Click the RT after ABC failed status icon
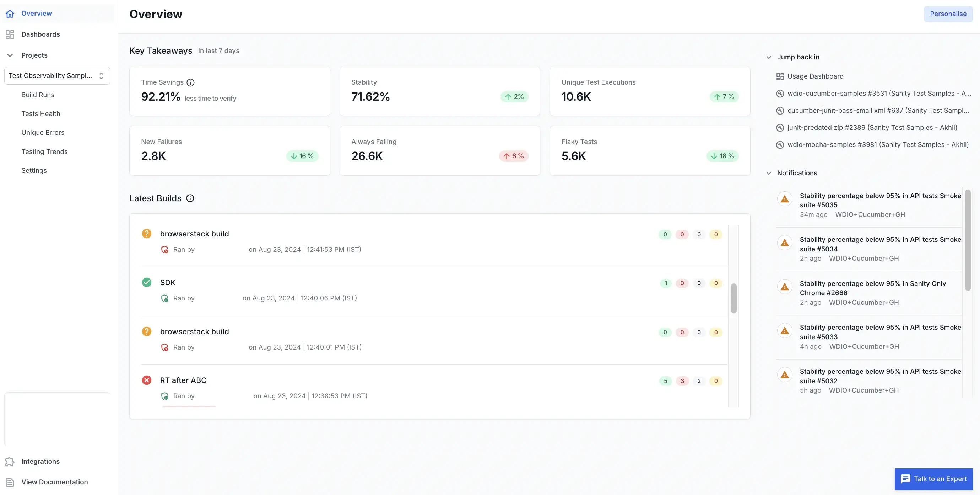 (x=146, y=380)
